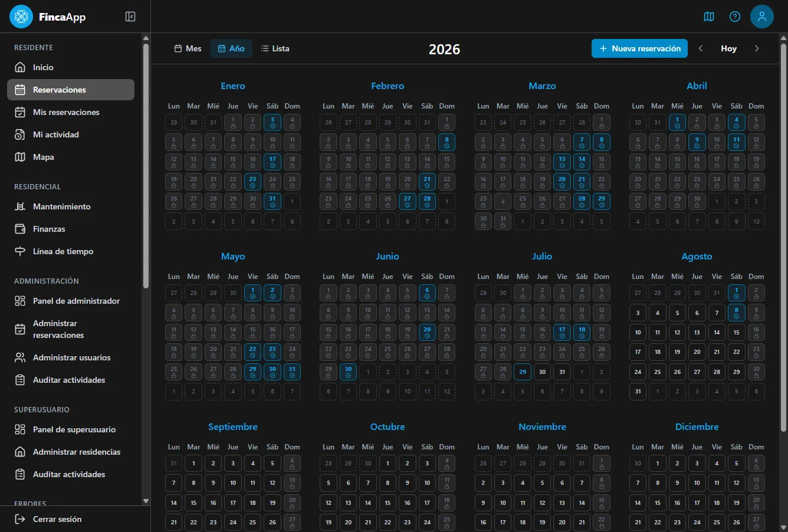This screenshot has height=532, width=788.
Task: Click the Administrar residencias icon
Action: pos(20,452)
